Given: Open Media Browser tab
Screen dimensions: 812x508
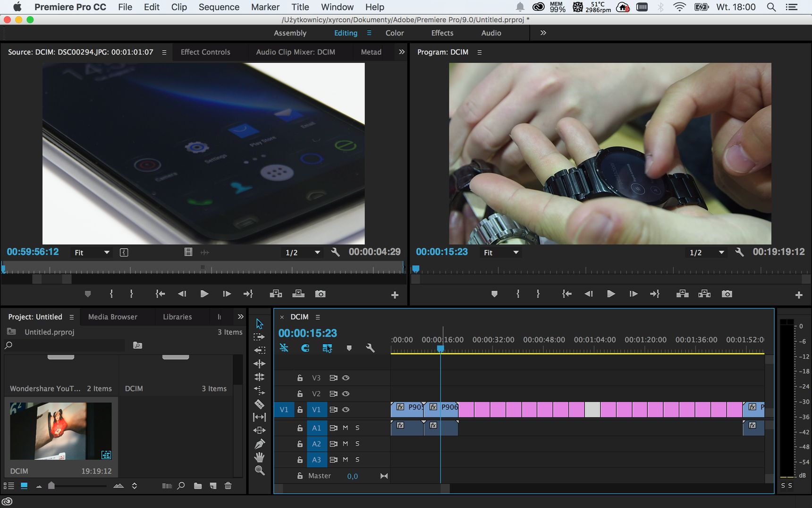Looking at the screenshot, I should pyautogui.click(x=112, y=317).
